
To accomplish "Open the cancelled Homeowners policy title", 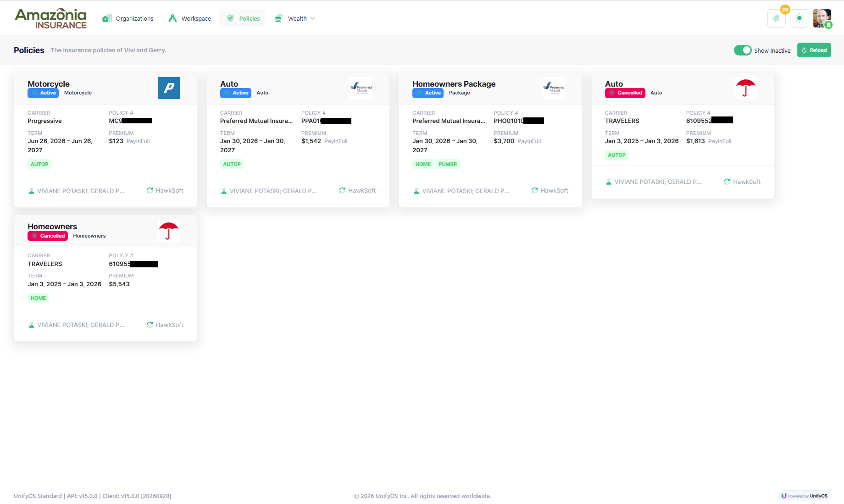I will (52, 227).
